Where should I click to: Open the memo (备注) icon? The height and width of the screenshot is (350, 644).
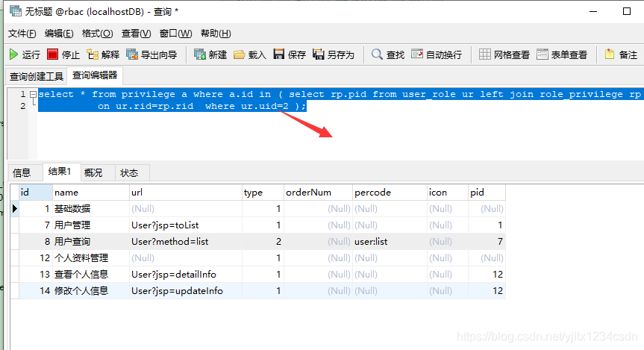click(610, 54)
